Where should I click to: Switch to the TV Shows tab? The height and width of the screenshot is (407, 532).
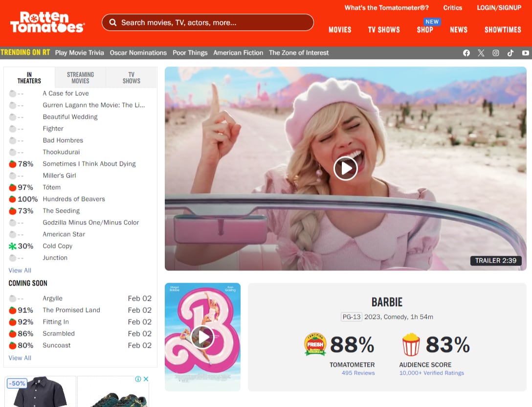click(131, 78)
